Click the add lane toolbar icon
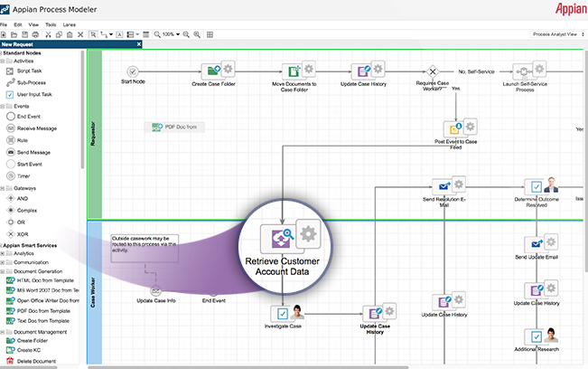 (130, 34)
